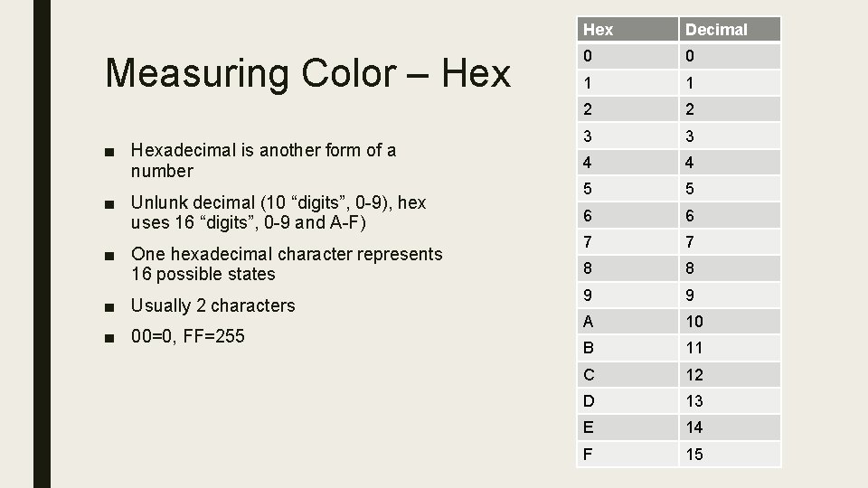The image size is (868, 488).
Task: Select the decimal cell '10' in table
Action: (x=730, y=322)
